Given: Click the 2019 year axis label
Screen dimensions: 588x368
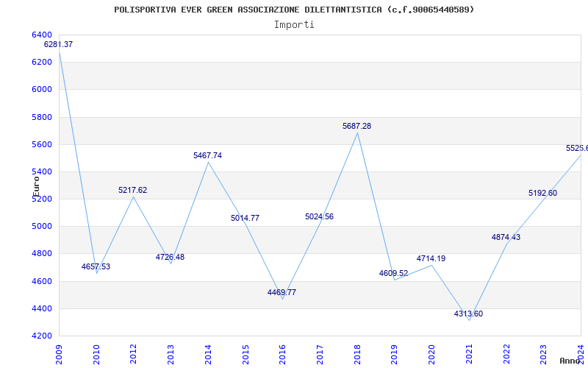Looking at the screenshot, I should point(395,355).
